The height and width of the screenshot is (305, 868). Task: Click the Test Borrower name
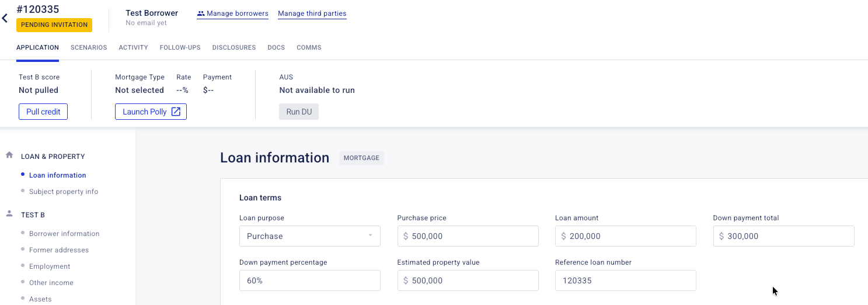pyautogui.click(x=152, y=13)
